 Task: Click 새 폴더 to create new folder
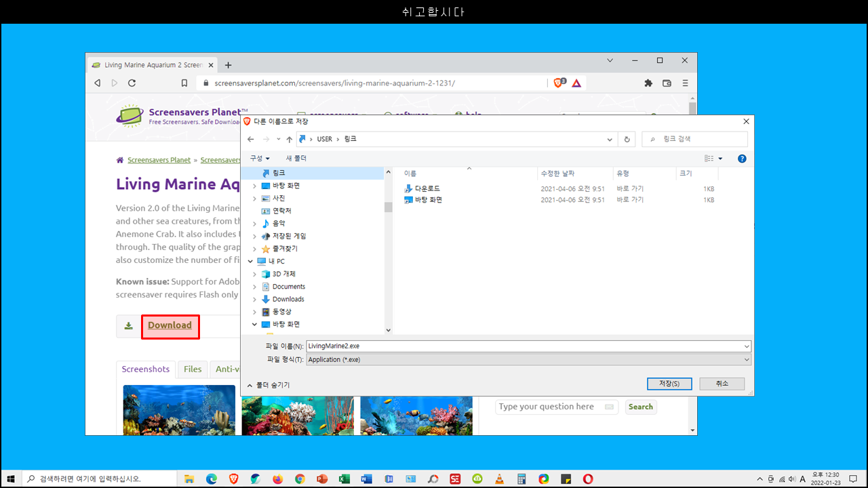pyautogui.click(x=296, y=158)
